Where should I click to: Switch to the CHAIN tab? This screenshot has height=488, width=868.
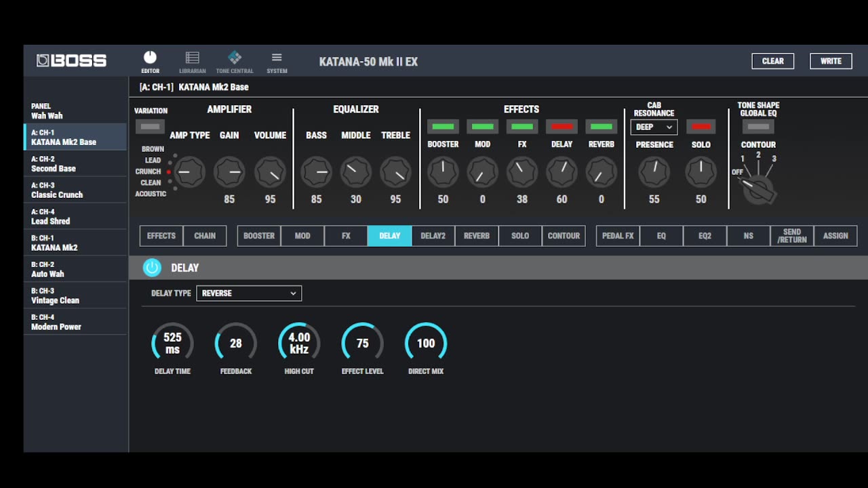[x=205, y=236]
